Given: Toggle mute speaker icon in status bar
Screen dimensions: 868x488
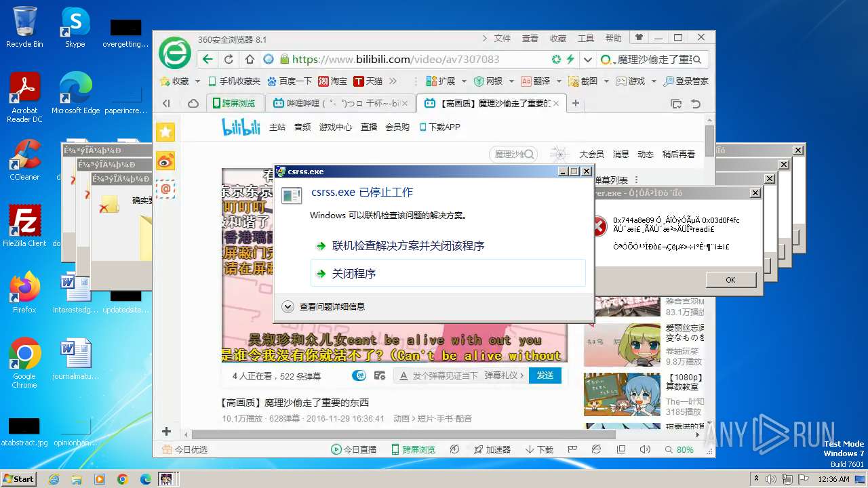Looking at the screenshot, I should point(644,449).
